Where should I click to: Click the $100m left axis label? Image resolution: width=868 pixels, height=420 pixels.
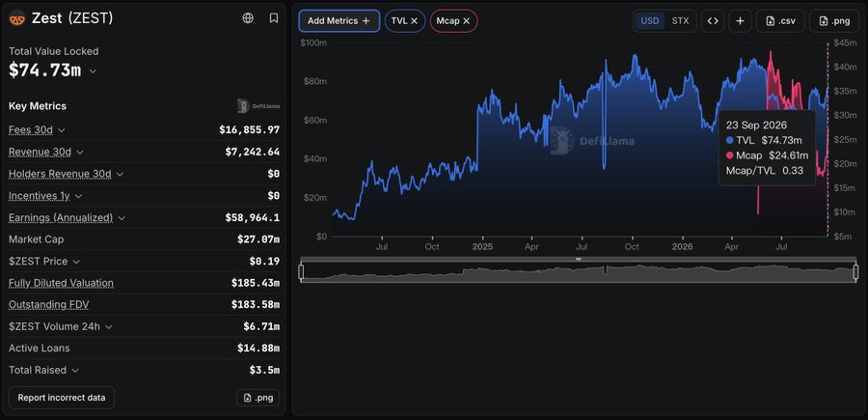pyautogui.click(x=313, y=42)
